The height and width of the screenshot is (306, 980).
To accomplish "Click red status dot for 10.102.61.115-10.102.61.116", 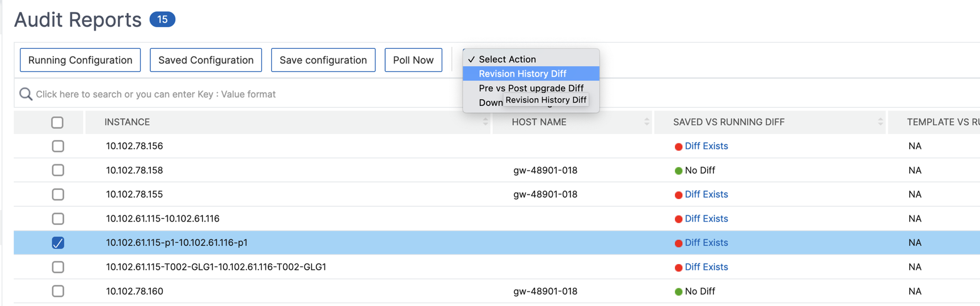I will (x=678, y=219).
